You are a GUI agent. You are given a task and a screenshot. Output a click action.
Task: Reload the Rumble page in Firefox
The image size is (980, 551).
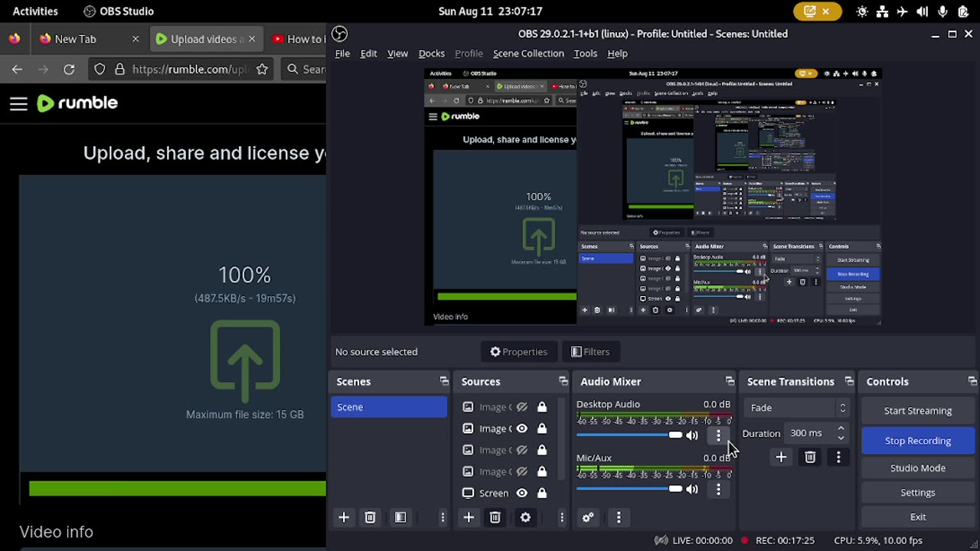point(69,69)
